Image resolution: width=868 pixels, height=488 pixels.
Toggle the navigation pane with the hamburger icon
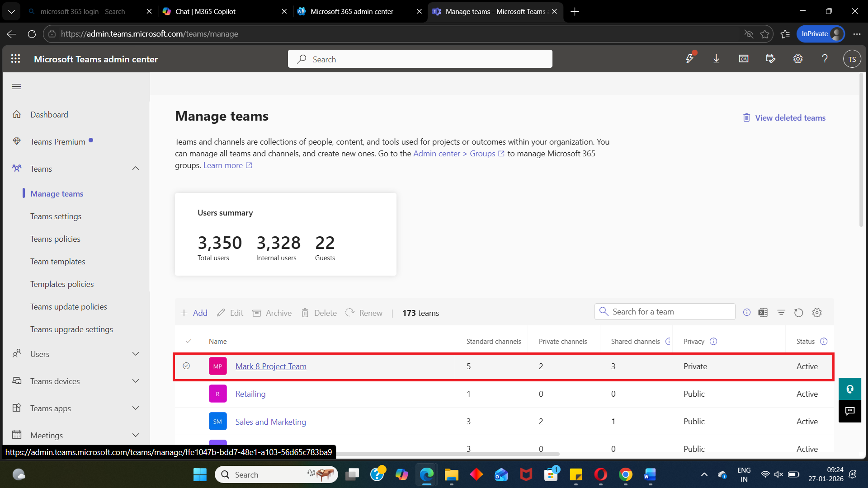click(x=16, y=86)
